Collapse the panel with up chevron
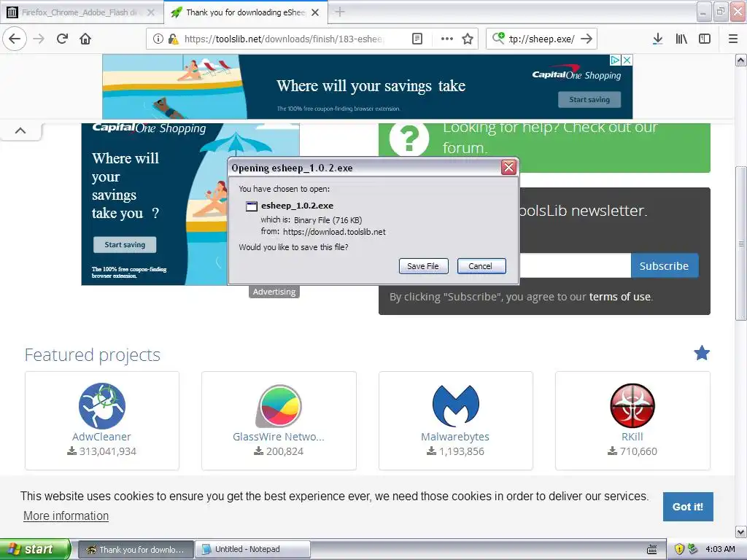This screenshot has height=560, width=747. coord(20,131)
